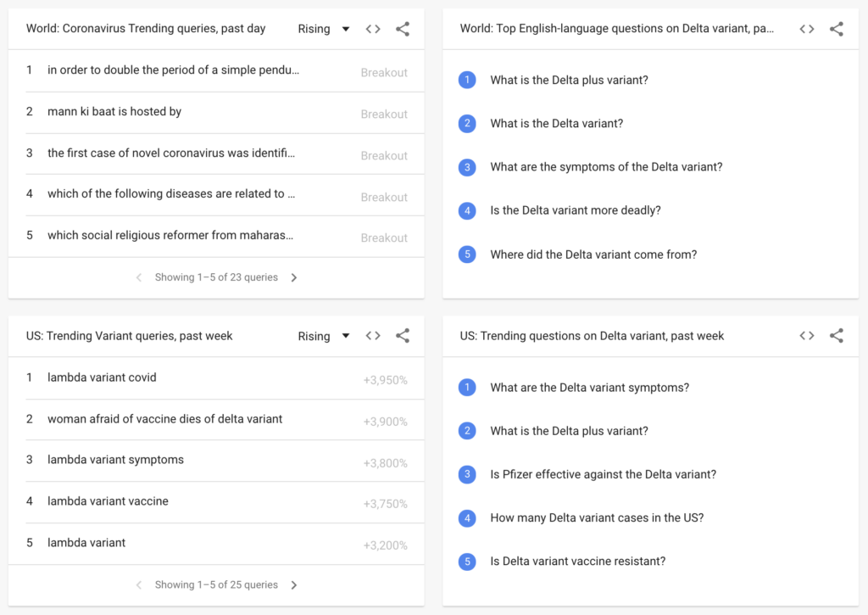Open the Rising dropdown on World Coronavirus card
Viewport: 868px width, 615px height.
(x=324, y=29)
